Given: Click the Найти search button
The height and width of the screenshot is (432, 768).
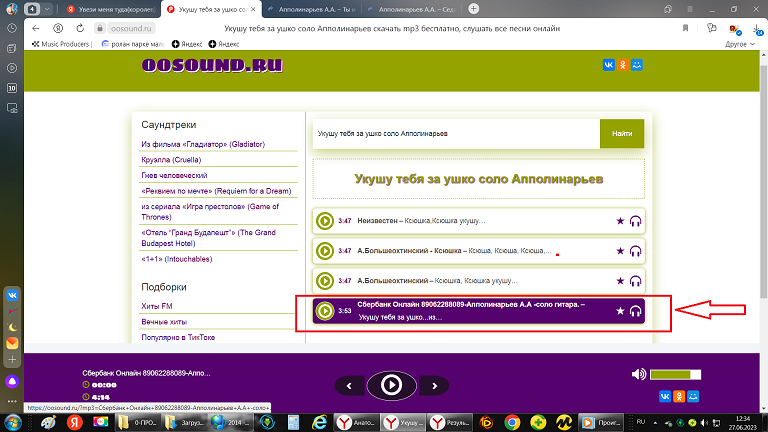Looking at the screenshot, I should tap(622, 134).
